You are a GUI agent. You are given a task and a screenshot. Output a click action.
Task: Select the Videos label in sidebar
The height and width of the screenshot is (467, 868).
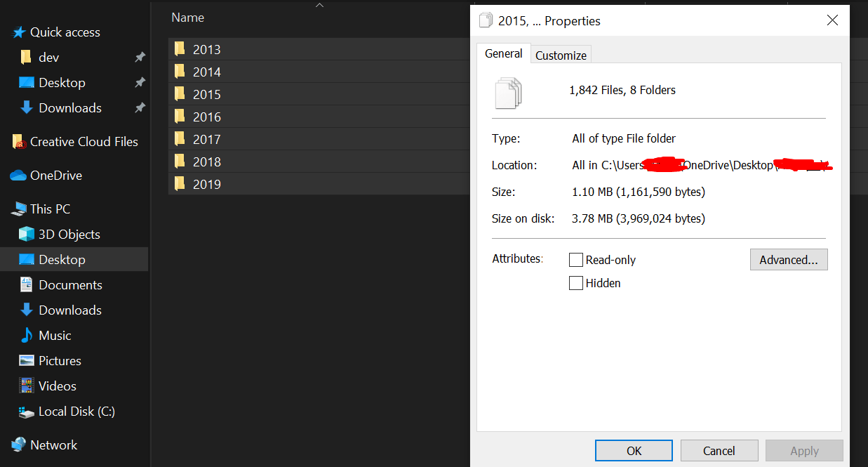pos(58,386)
